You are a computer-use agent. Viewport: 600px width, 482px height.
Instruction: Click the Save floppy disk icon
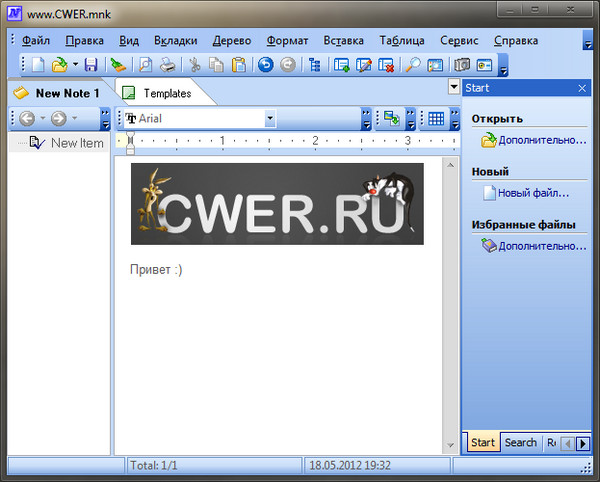91,65
